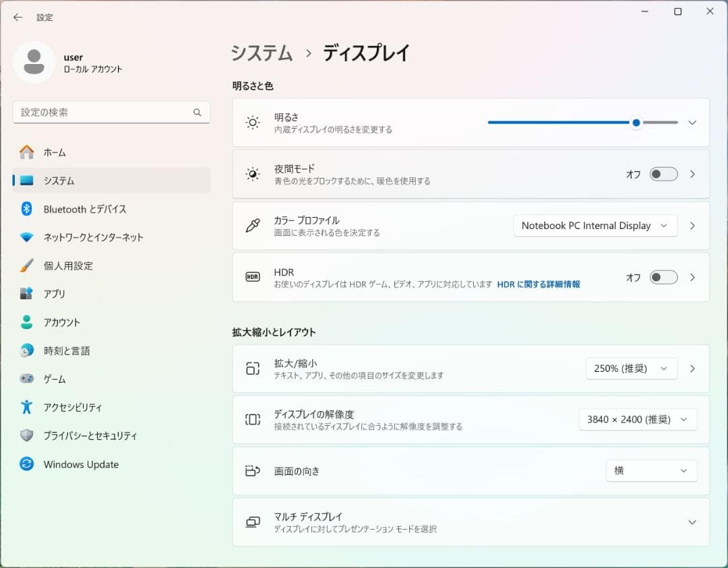Click the back arrow at top left

tap(18, 18)
